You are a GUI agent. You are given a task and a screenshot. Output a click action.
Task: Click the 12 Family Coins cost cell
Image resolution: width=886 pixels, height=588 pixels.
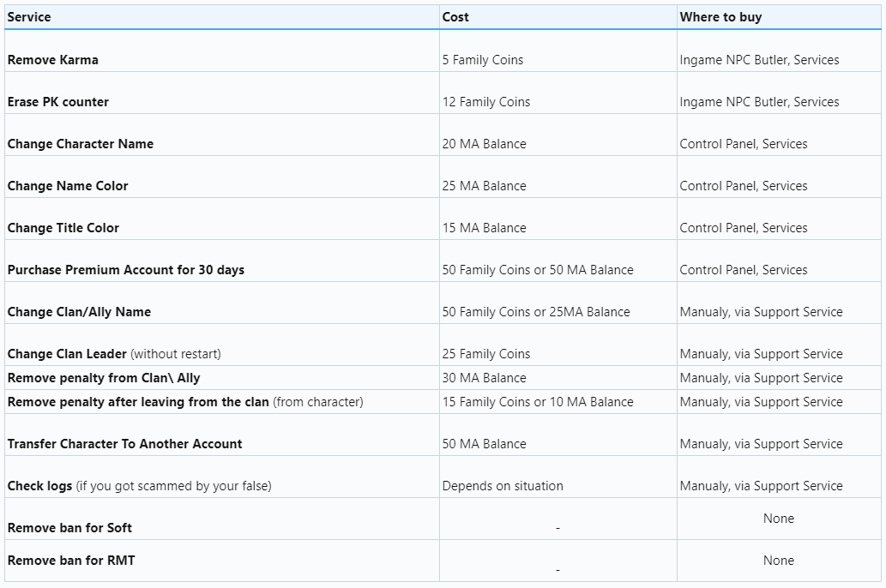(486, 102)
